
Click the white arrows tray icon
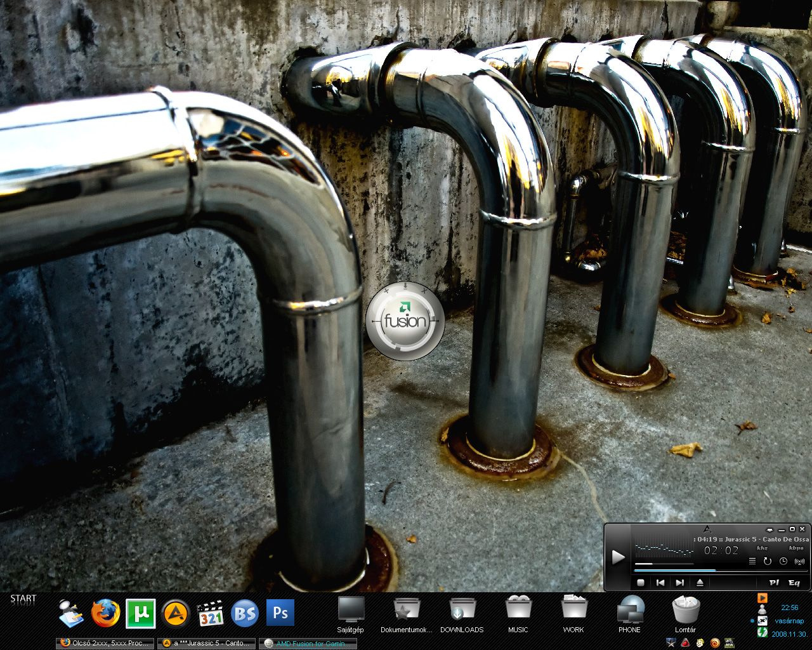point(763,621)
